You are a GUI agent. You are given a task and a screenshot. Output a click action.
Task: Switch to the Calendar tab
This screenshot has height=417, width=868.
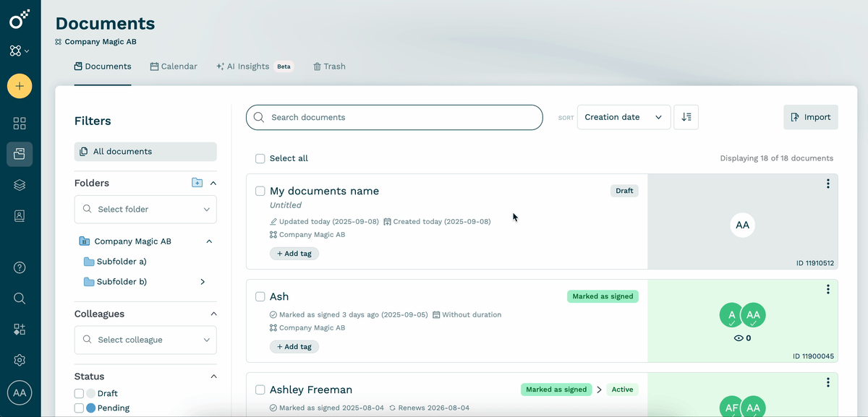pos(174,66)
